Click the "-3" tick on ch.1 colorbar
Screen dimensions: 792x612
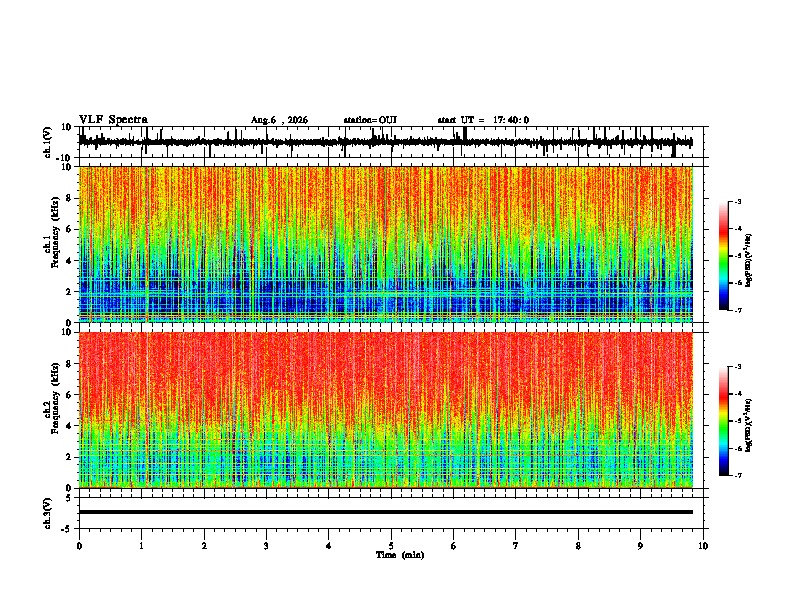point(738,201)
